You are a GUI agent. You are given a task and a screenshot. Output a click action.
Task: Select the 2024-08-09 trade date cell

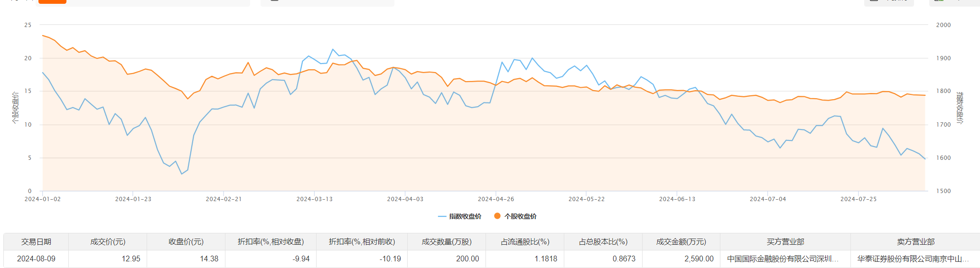click(36, 259)
